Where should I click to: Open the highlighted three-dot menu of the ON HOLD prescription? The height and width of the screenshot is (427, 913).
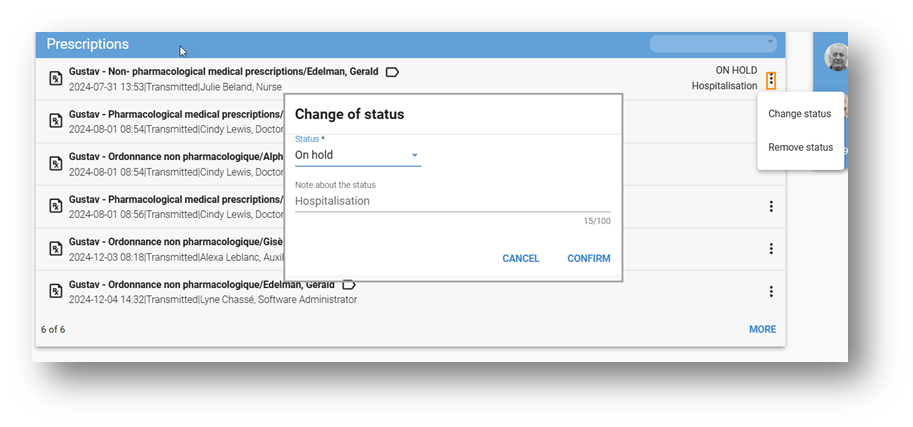pos(771,79)
